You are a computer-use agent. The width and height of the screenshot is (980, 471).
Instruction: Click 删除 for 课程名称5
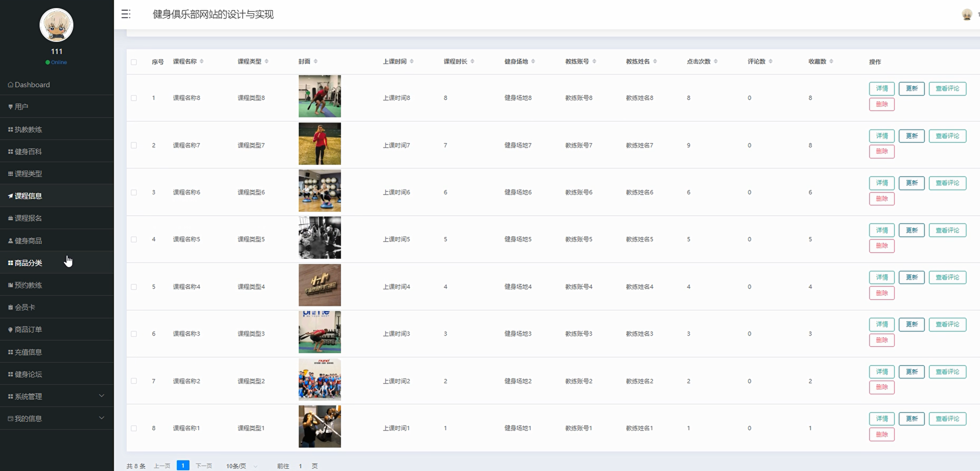pos(881,246)
